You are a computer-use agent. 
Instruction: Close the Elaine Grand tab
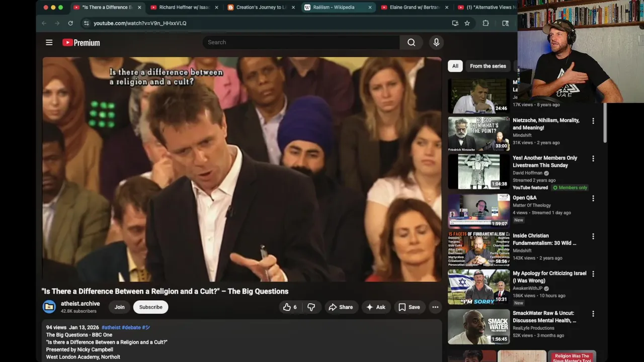click(447, 8)
